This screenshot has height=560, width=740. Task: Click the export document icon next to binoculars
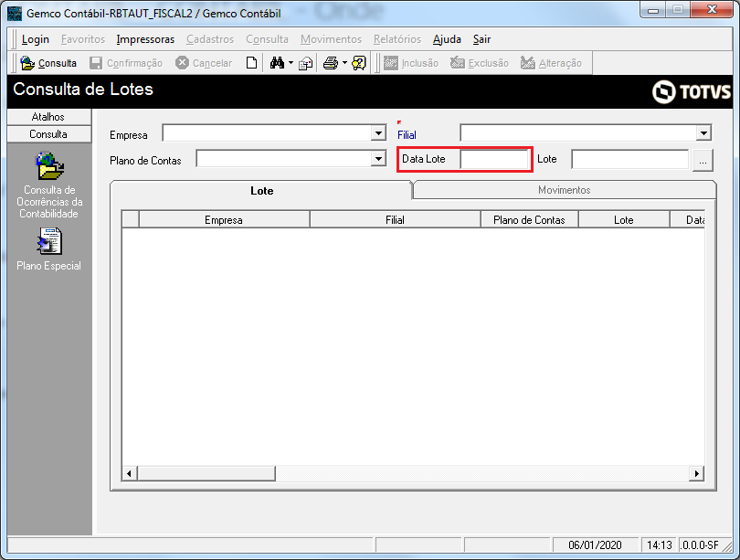coord(306,63)
